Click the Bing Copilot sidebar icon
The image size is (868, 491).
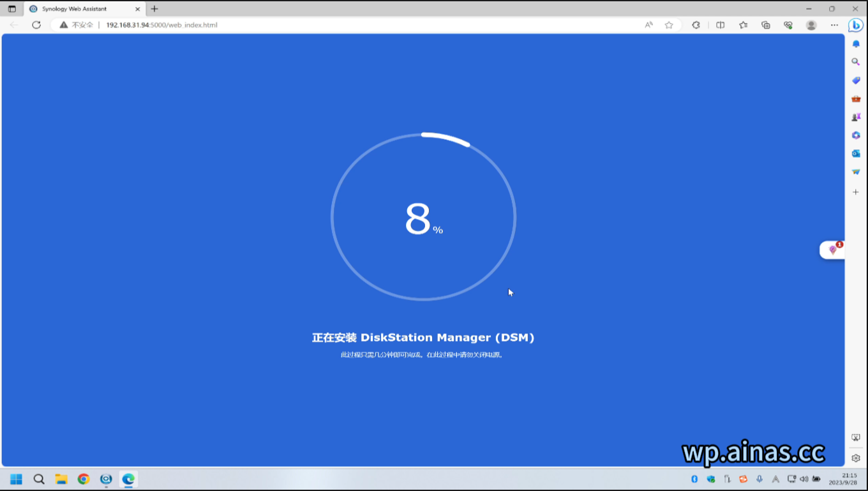[x=856, y=26]
